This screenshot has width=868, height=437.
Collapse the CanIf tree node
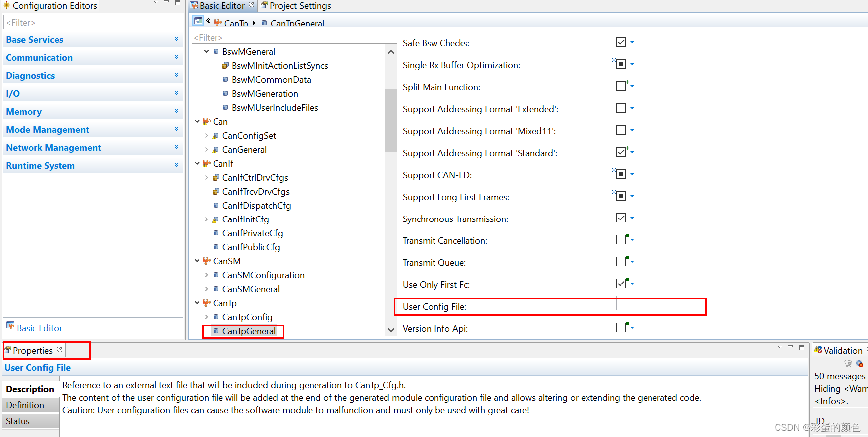pyautogui.click(x=197, y=163)
